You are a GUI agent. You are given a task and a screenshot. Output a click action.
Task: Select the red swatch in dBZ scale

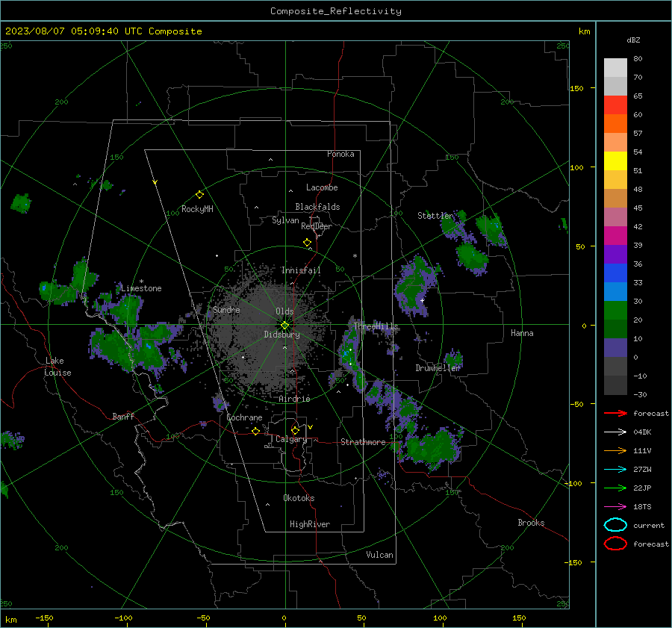(x=615, y=105)
